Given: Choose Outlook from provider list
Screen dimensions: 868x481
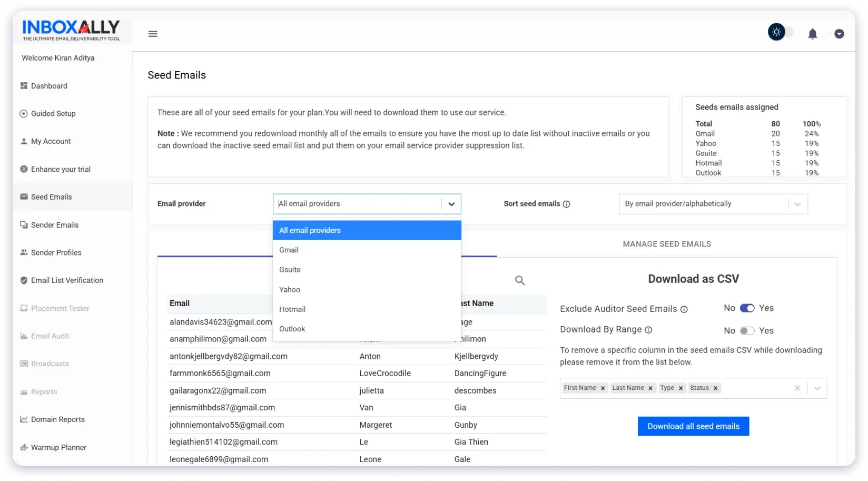Looking at the screenshot, I should [367, 329].
